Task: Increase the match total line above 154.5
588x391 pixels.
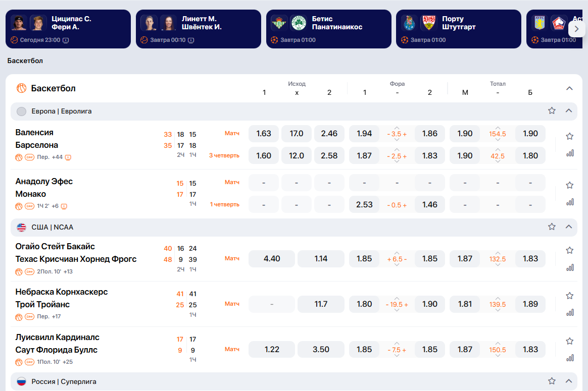Action: point(498,128)
